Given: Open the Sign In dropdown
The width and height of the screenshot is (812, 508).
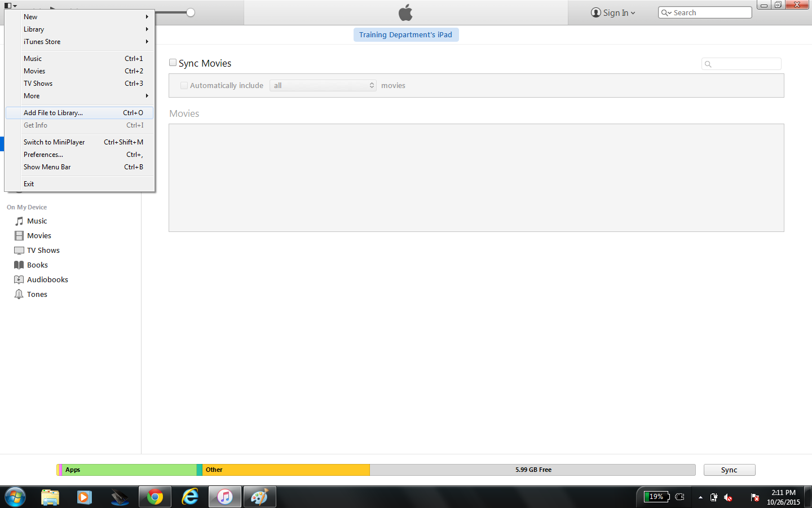Looking at the screenshot, I should [613, 12].
